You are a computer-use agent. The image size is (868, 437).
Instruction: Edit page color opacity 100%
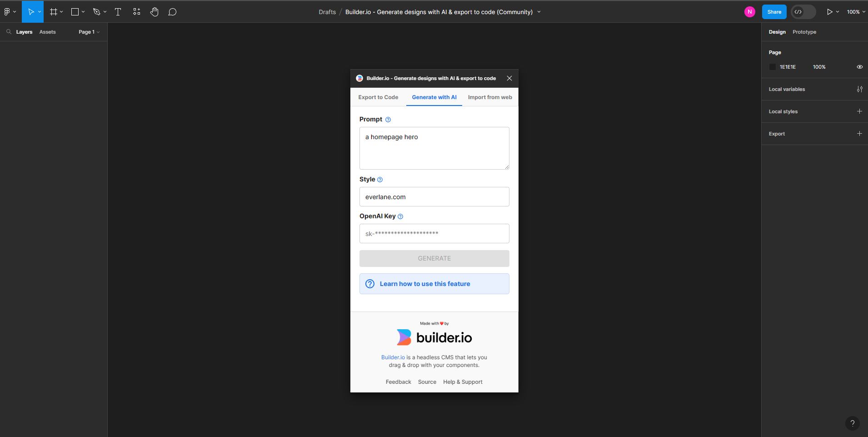click(819, 67)
